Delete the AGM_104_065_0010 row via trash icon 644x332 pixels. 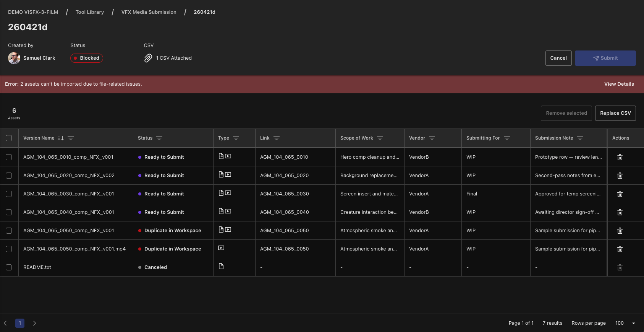pyautogui.click(x=620, y=157)
